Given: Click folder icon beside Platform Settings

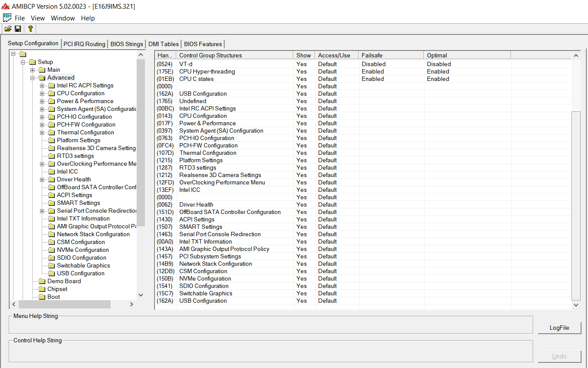Looking at the screenshot, I should point(51,141).
